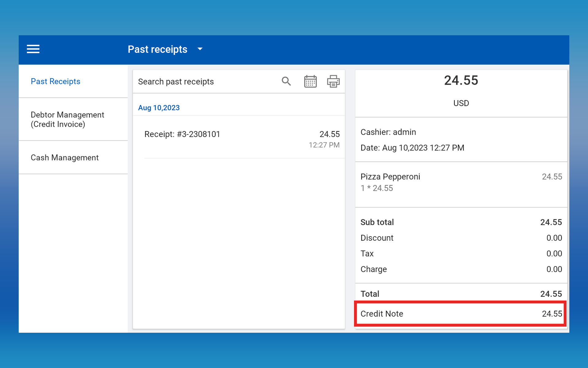
Task: Click the Cashier: admin line
Action: [x=388, y=132]
